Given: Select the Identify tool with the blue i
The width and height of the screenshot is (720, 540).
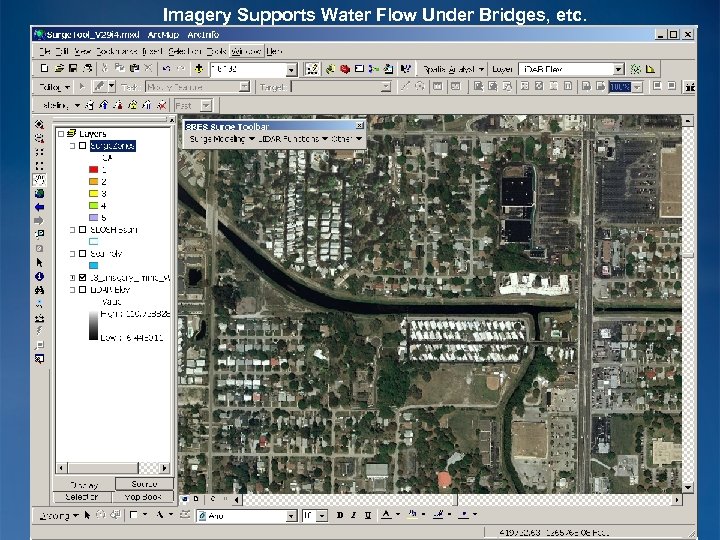Looking at the screenshot, I should 39,276.
